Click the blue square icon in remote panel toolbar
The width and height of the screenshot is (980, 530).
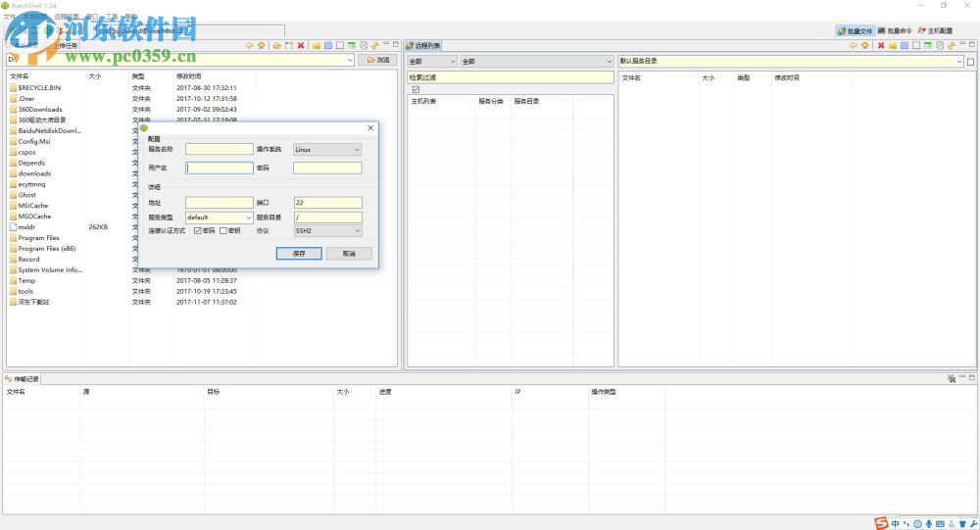(905, 46)
